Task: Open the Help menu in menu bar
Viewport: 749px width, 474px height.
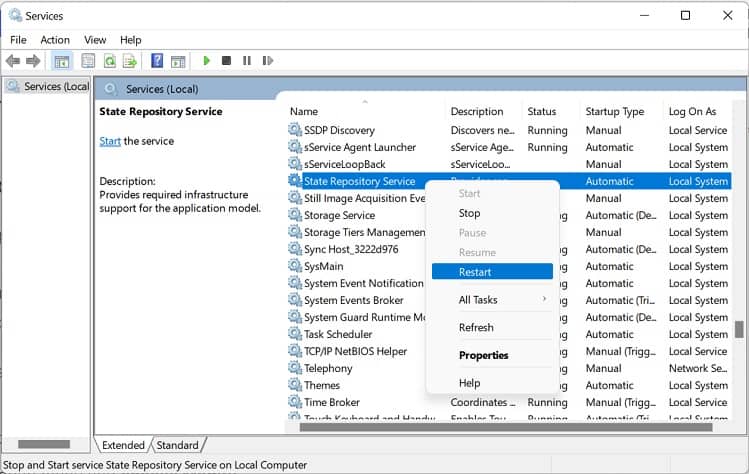Action: (130, 40)
